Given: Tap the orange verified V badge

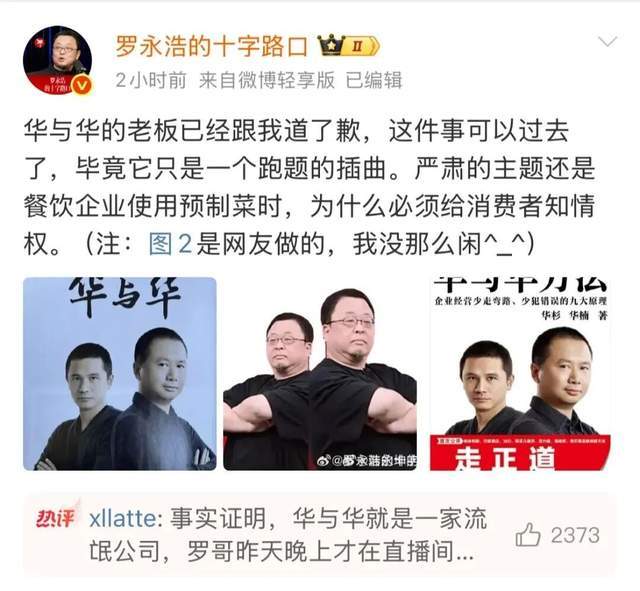Looking at the screenshot, I should (82, 85).
